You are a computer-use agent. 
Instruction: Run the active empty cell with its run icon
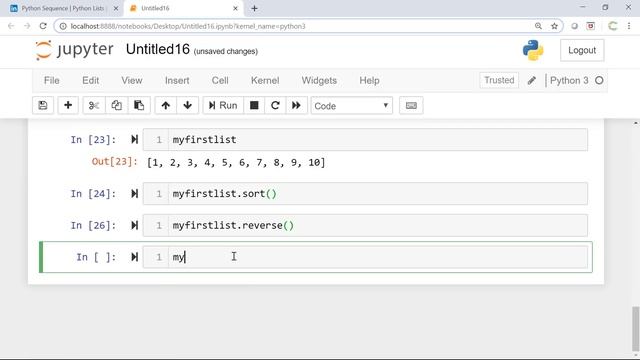coord(134,257)
